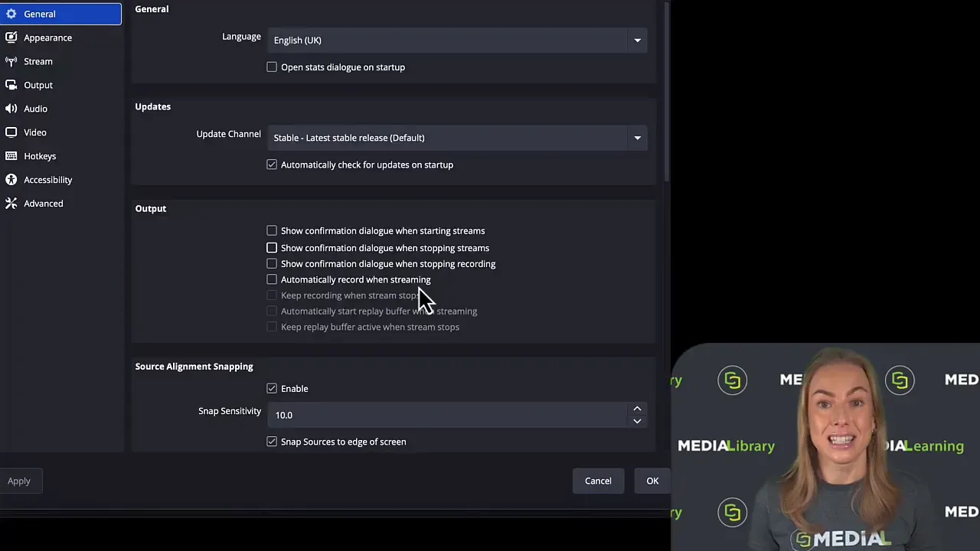Click the settings vertical scrollbar
This screenshot has width=980, height=551.
click(668, 92)
